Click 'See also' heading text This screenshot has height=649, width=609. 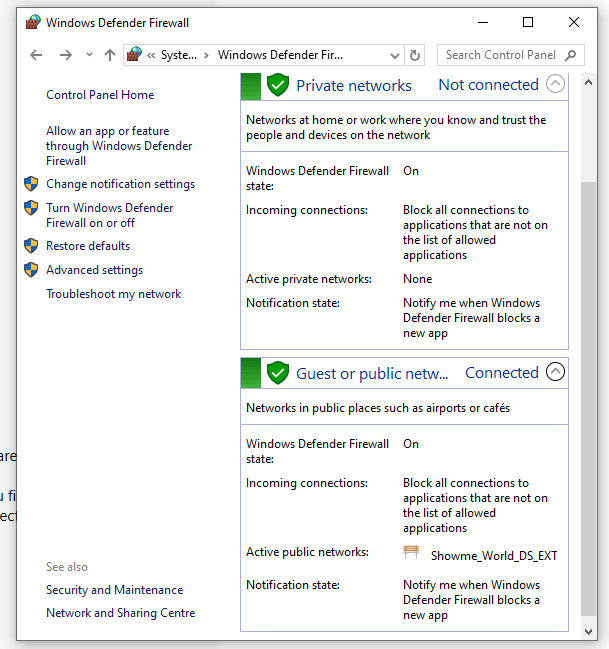(x=67, y=567)
